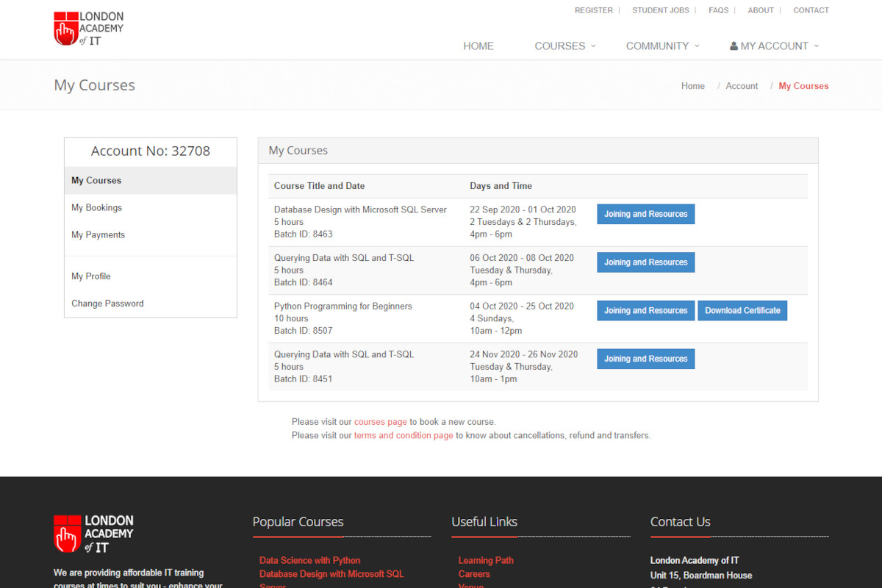Open Joining and Resources for batch 8451
The width and height of the screenshot is (882, 588).
click(645, 359)
